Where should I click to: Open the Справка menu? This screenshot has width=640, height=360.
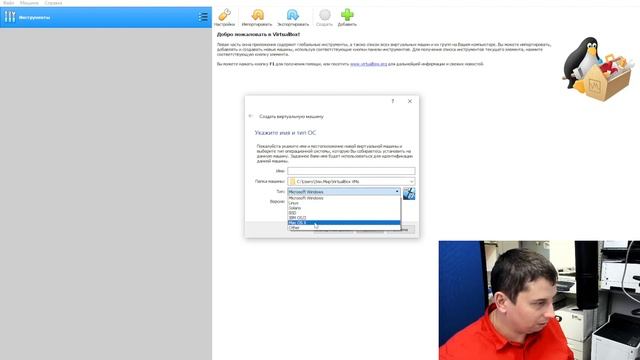click(53, 3)
